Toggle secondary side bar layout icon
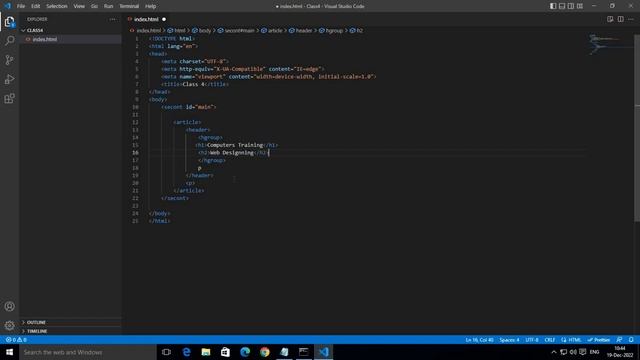640x360 pixels. pyautogui.click(x=571, y=6)
